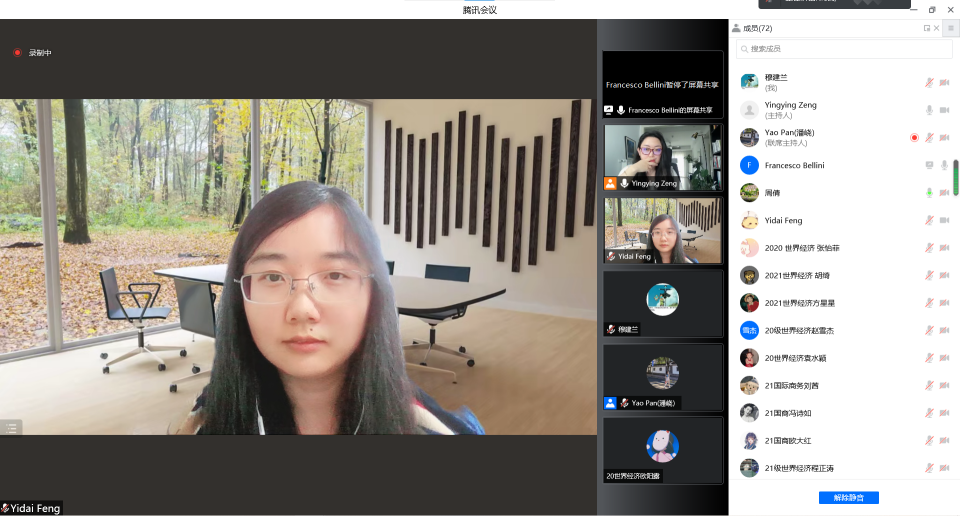Click the 录制中 recording status indicator
The image size is (960, 516).
tap(32, 53)
